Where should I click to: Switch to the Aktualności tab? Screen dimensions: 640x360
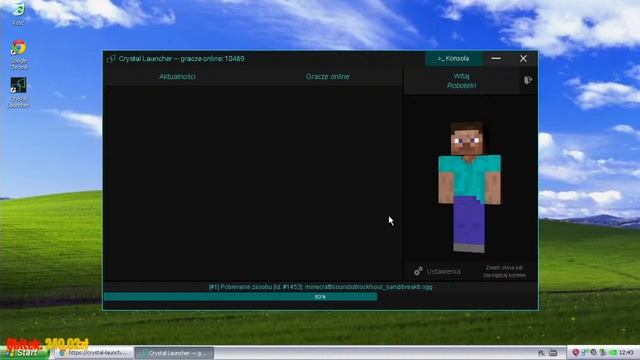[177, 77]
